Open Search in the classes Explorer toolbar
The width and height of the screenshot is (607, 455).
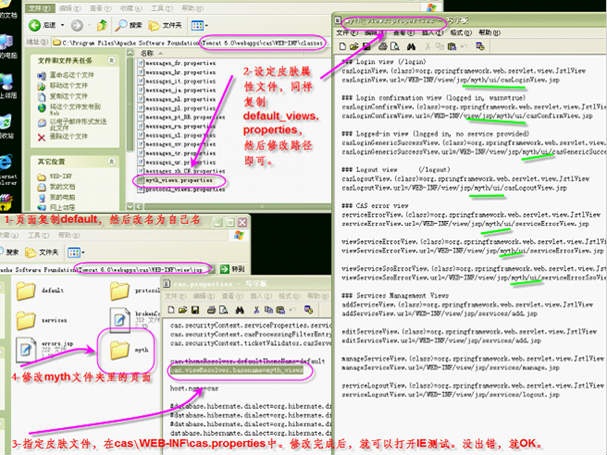pos(129,26)
